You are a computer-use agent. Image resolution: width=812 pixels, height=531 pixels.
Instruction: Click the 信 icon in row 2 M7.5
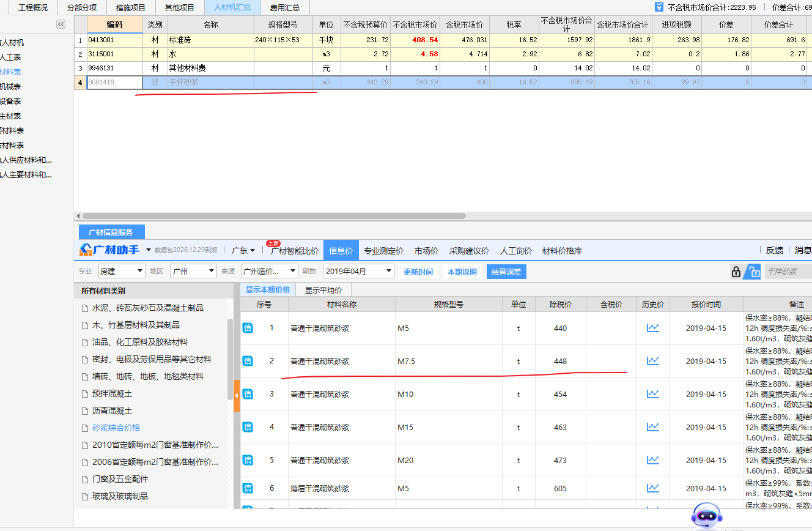248,361
